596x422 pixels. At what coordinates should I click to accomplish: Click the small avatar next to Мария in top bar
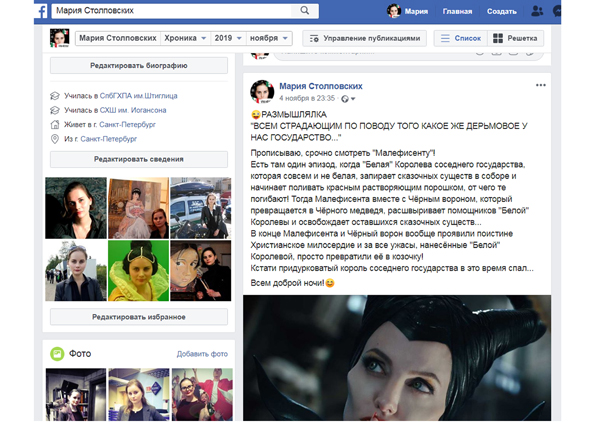[x=394, y=11]
